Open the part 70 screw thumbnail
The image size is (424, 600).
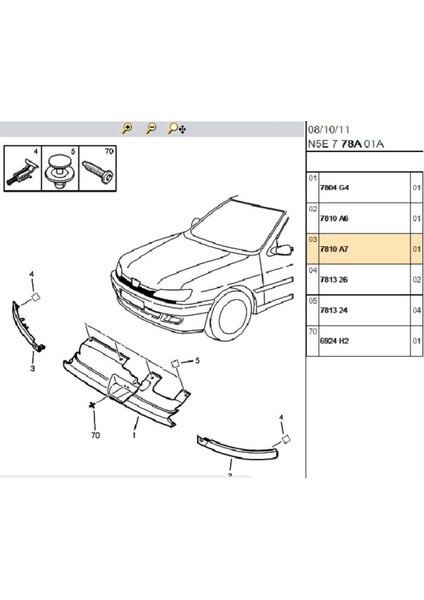97,168
